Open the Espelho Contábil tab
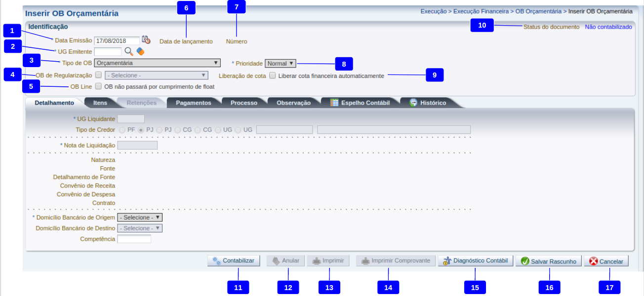Screen dimensions: 644x296 [x=361, y=103]
